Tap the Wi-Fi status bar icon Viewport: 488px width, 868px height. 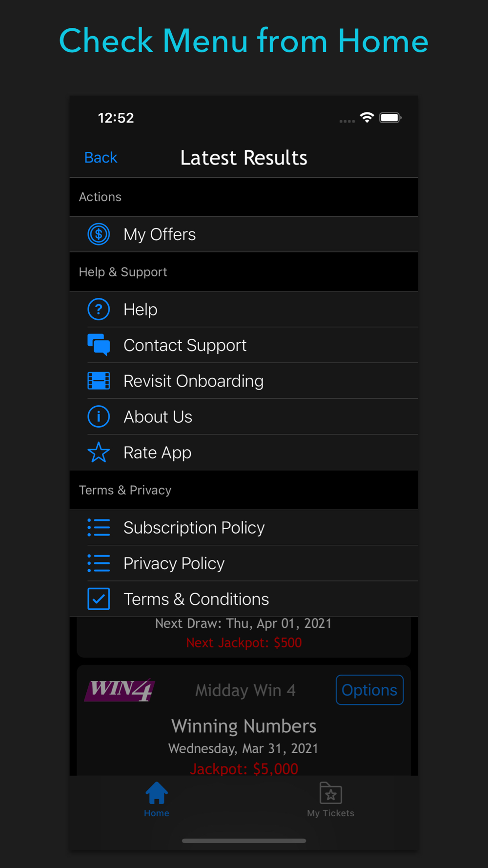(x=367, y=118)
